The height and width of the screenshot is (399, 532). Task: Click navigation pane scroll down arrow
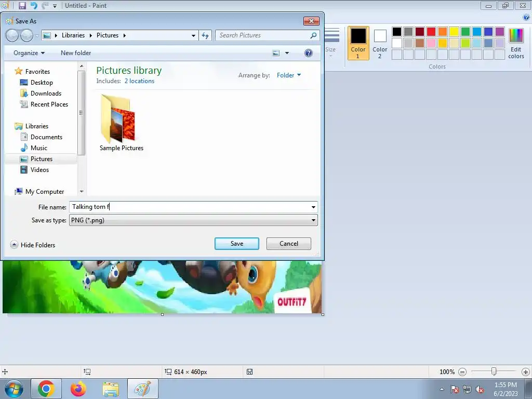(x=82, y=192)
